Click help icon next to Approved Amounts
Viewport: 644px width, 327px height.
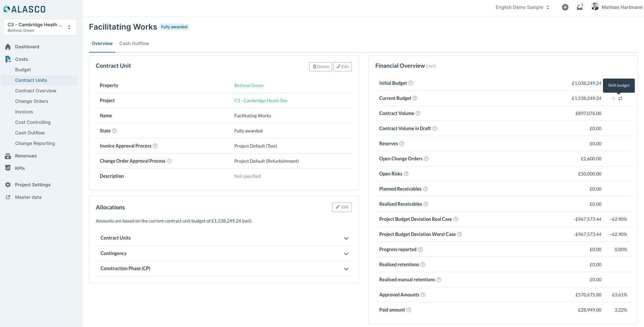point(423,295)
